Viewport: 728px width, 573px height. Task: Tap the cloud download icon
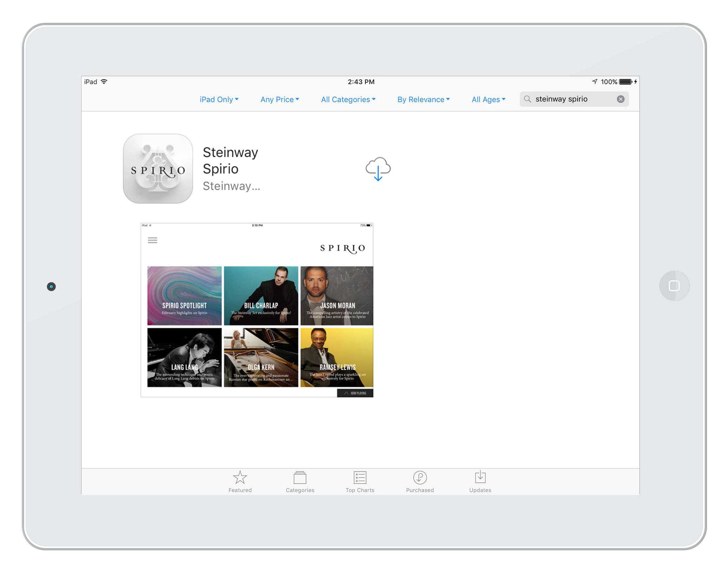378,169
